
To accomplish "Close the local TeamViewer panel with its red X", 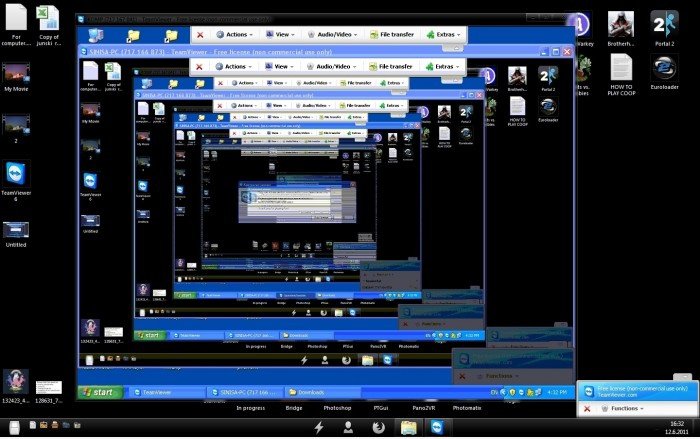I will (x=587, y=409).
